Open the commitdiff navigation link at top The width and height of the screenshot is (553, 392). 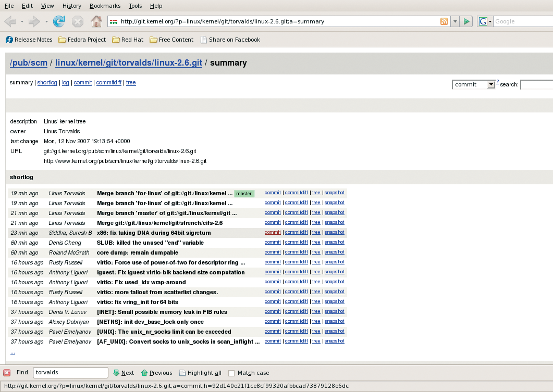click(x=108, y=82)
